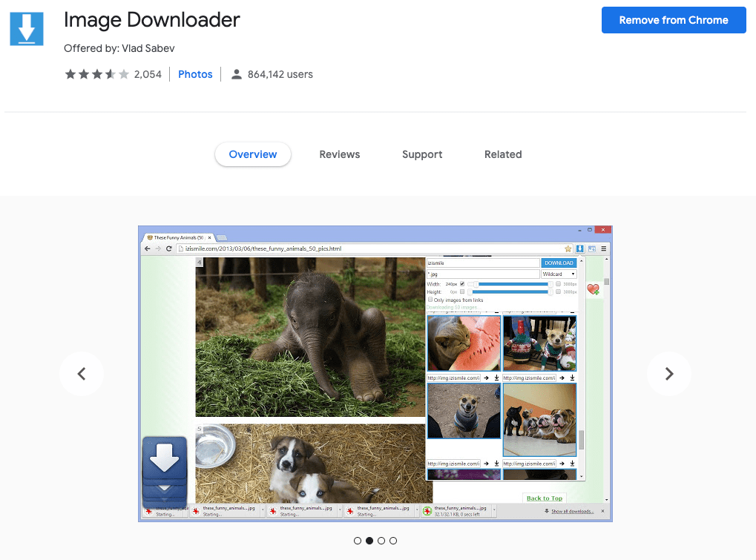Click the watermelon cat thumbnail
This screenshot has width=756, height=560.
(x=464, y=343)
